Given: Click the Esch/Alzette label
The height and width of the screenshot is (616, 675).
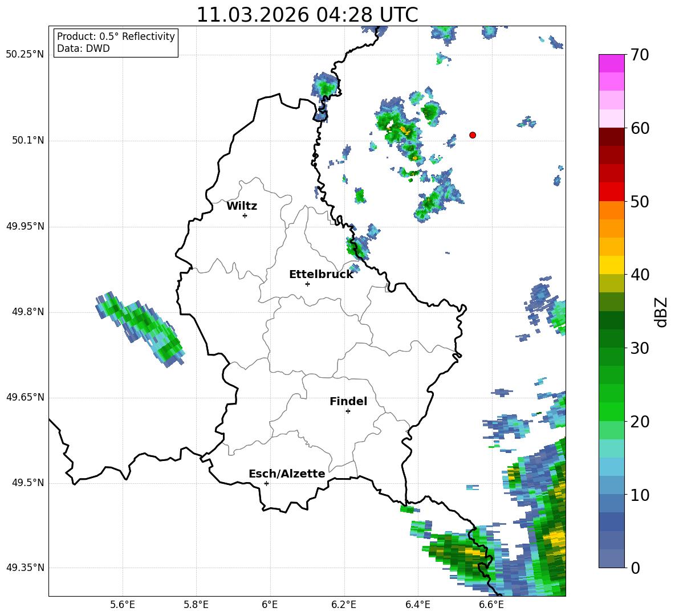Looking at the screenshot, I should pos(287,474).
